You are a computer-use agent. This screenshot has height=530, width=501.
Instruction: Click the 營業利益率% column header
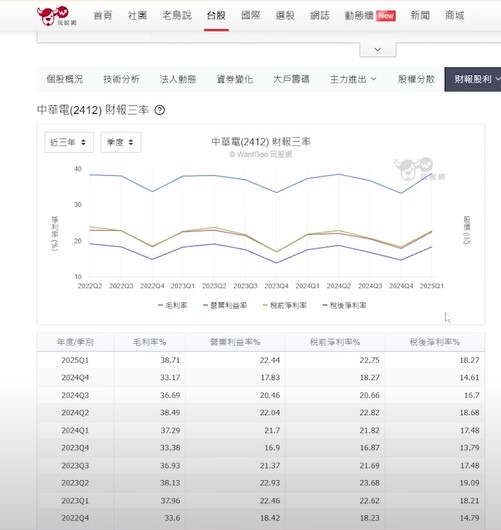coord(235,342)
